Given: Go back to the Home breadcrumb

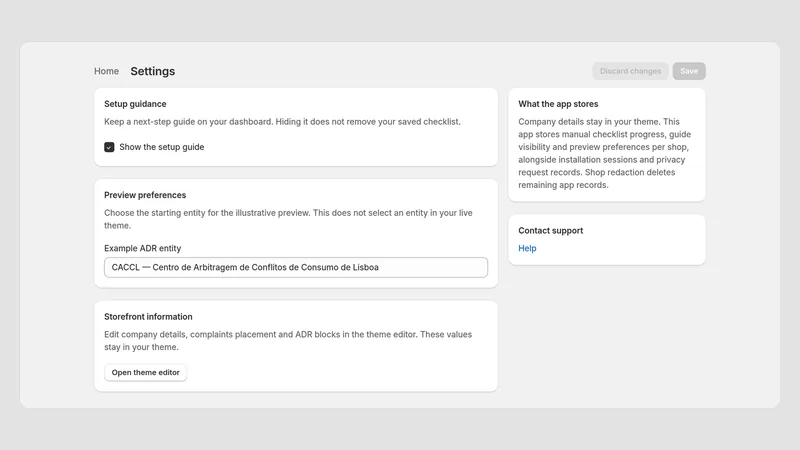Looking at the screenshot, I should 106,71.
